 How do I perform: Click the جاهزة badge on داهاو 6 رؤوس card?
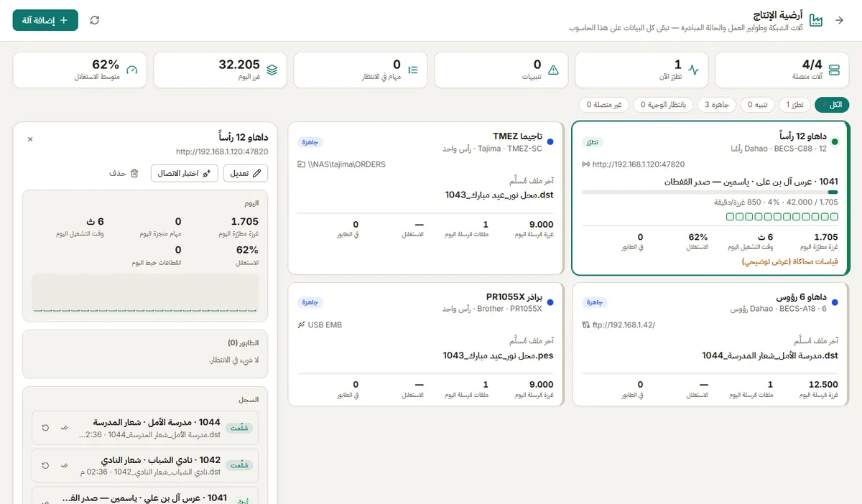pyautogui.click(x=595, y=303)
